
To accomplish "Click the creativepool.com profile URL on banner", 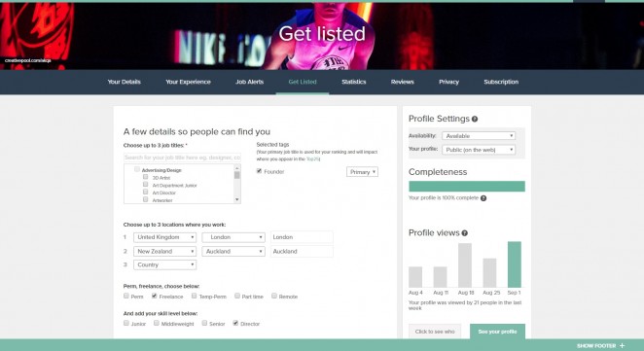I will coord(28,60).
